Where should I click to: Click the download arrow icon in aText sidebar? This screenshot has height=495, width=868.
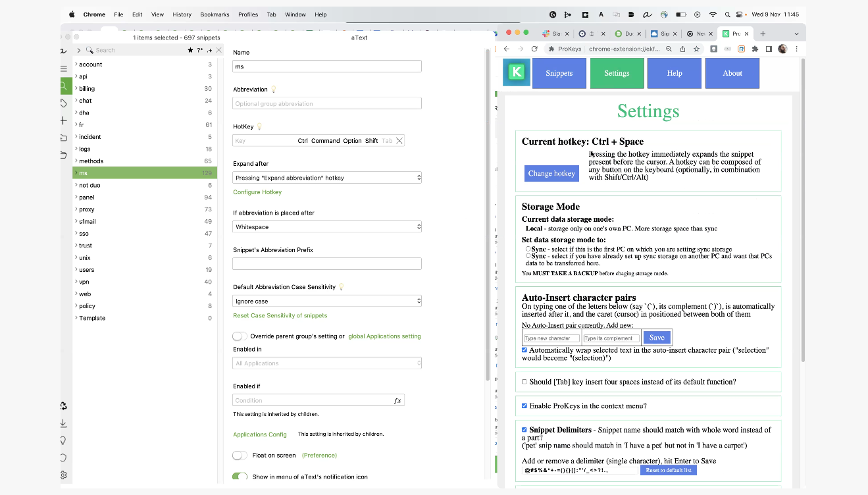coord(64,423)
